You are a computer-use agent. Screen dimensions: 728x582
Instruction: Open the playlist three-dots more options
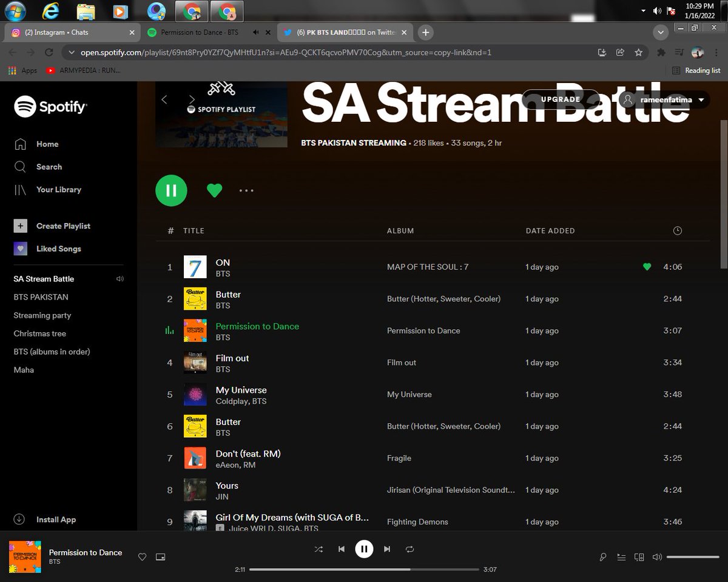246,190
